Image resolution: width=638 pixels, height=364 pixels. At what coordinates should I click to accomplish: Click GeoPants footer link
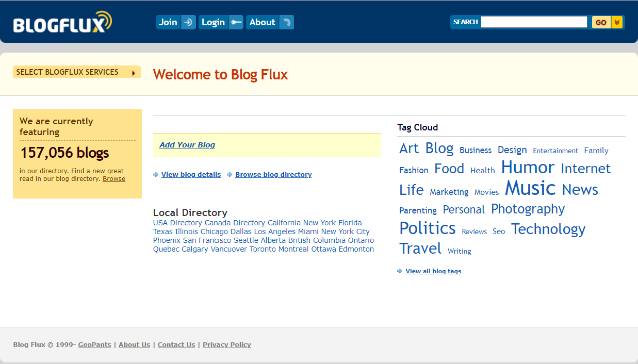click(x=95, y=345)
